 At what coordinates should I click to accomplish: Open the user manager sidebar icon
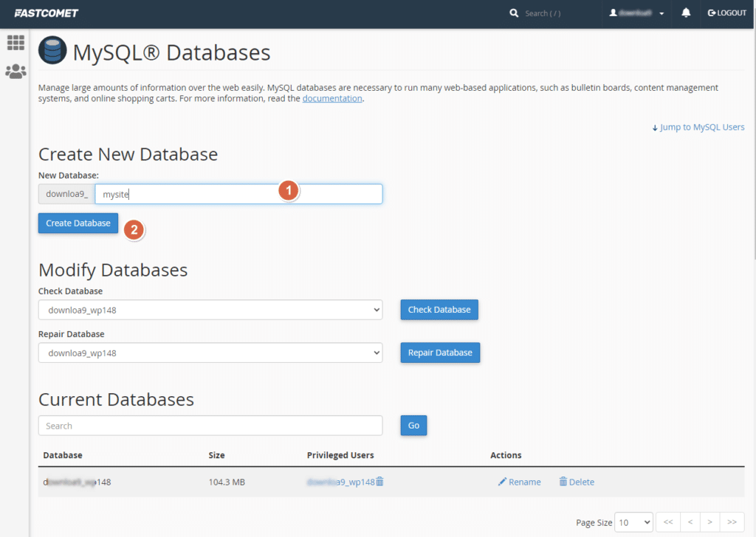(x=16, y=72)
